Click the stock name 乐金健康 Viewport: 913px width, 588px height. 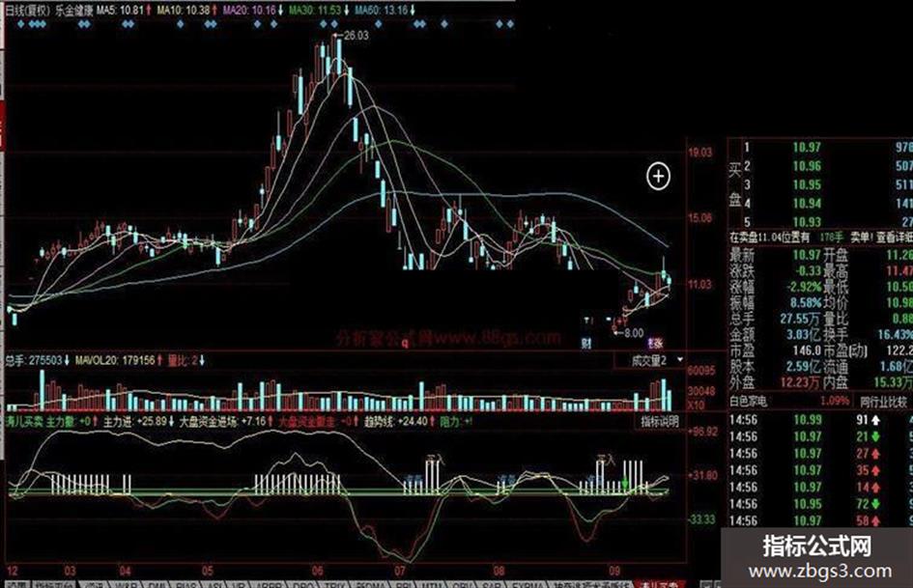click(74, 11)
